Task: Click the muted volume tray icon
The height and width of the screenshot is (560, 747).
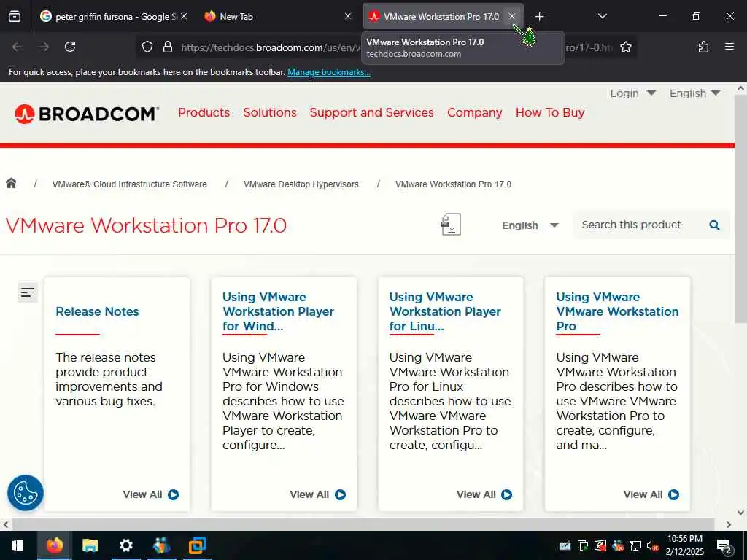Action: click(653, 545)
